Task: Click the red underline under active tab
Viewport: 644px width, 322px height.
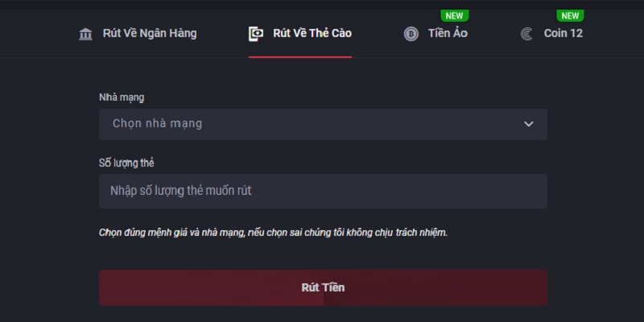Action: tap(300, 57)
